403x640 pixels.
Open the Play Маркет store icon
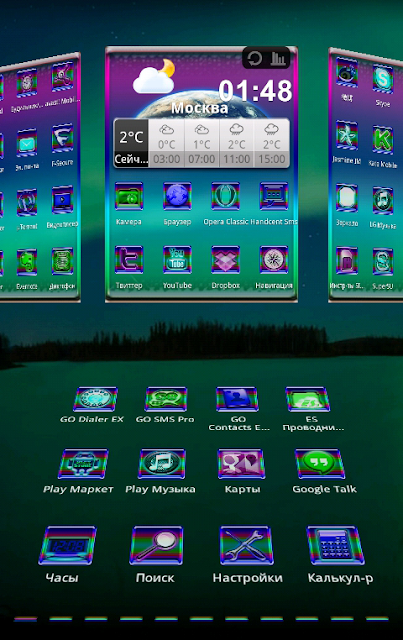[x=83, y=464]
